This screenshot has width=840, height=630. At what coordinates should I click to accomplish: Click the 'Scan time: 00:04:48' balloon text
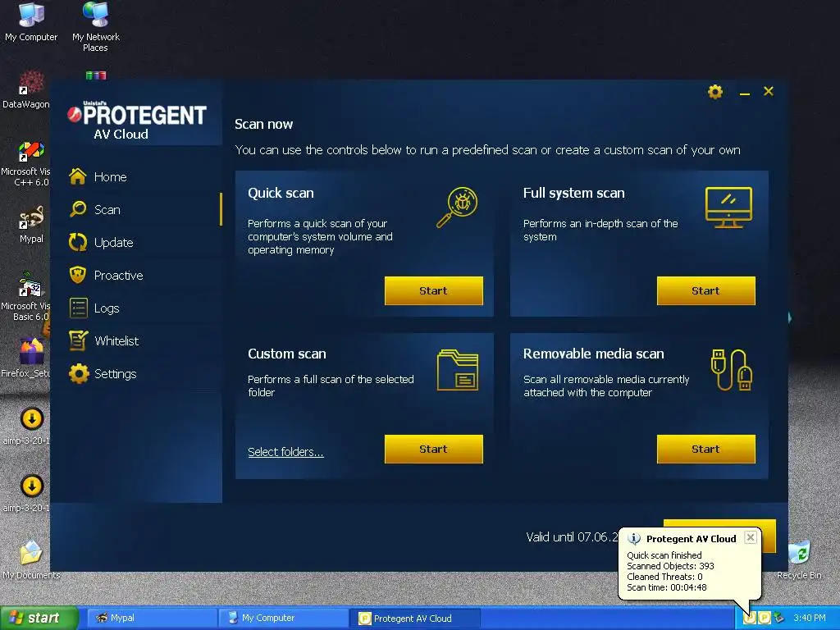pyautogui.click(x=666, y=587)
